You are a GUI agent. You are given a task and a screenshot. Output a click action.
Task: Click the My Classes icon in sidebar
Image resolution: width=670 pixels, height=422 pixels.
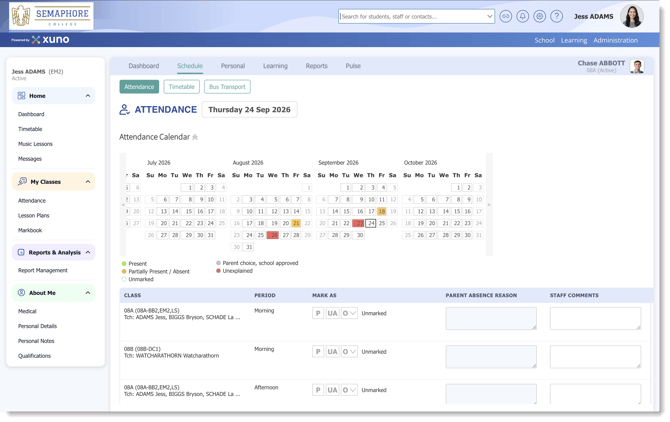[x=23, y=182]
